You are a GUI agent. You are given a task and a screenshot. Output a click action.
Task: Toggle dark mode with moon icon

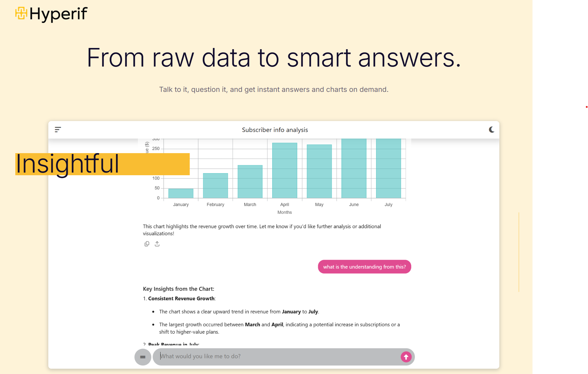click(491, 130)
